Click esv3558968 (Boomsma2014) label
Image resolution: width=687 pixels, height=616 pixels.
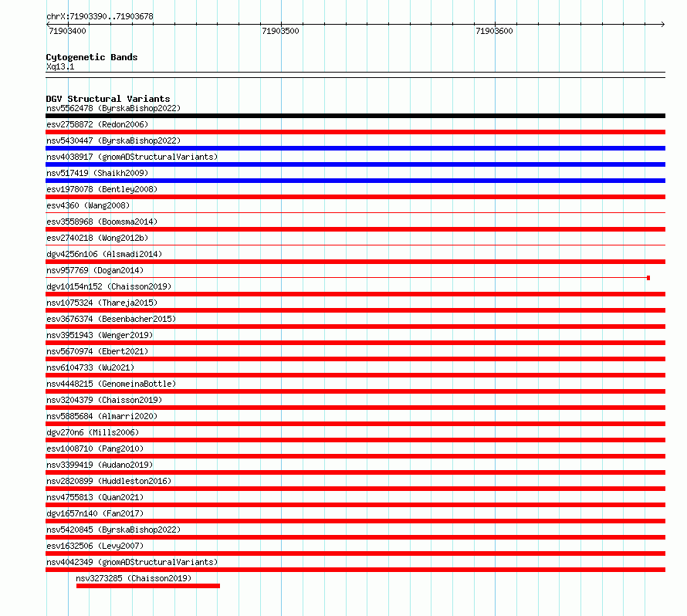coord(102,222)
